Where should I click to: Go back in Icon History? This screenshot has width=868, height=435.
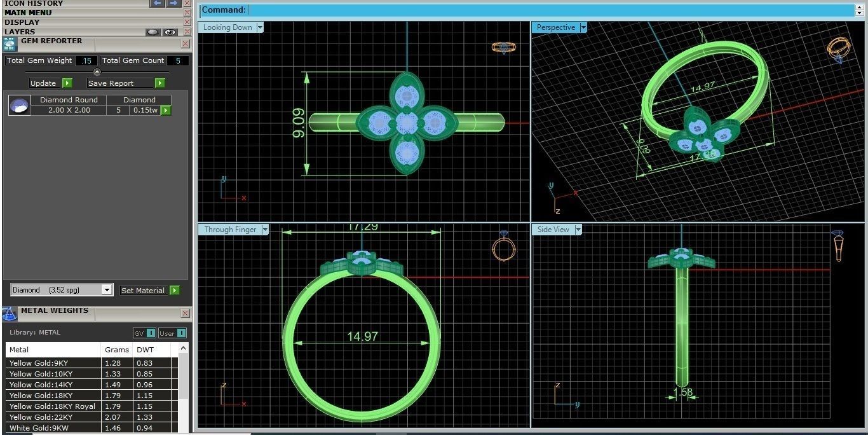(158, 3)
